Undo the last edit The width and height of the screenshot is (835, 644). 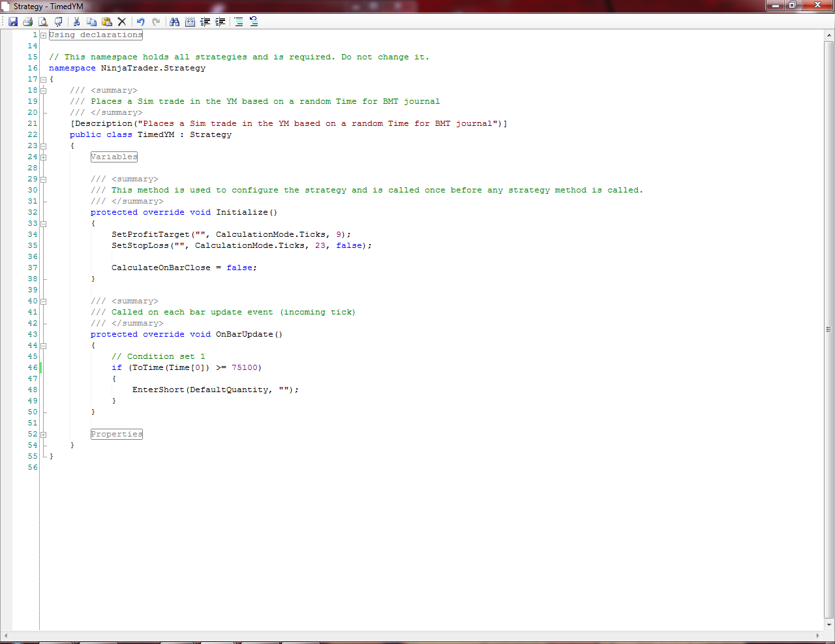point(140,22)
